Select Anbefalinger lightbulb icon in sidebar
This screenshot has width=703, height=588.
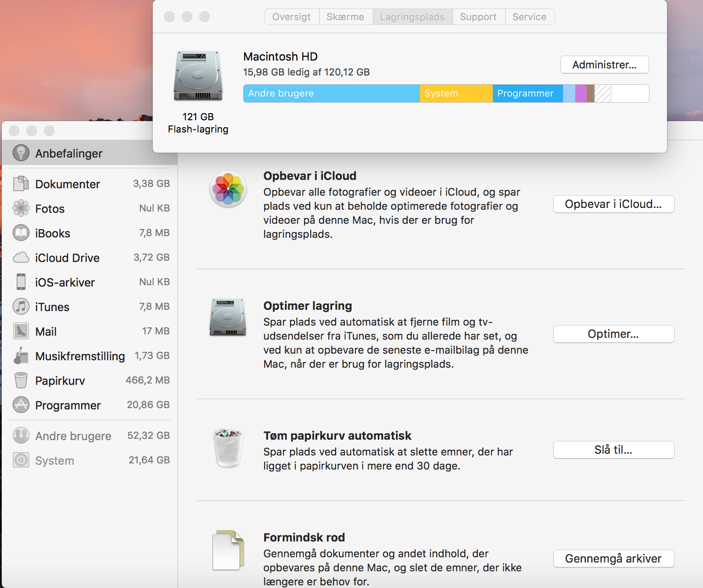click(21, 153)
